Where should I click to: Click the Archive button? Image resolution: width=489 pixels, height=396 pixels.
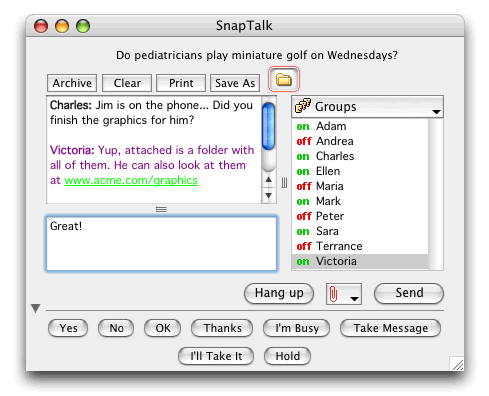(72, 83)
